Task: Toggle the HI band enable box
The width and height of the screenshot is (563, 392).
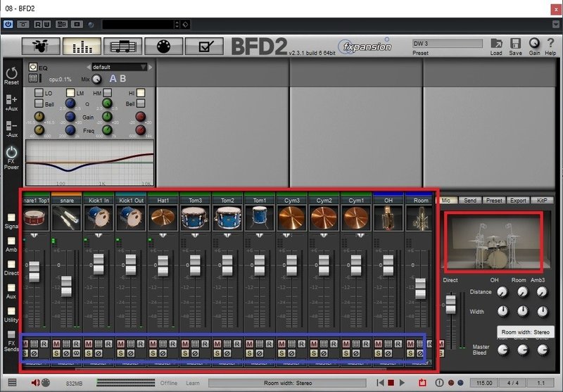Action: [x=141, y=93]
